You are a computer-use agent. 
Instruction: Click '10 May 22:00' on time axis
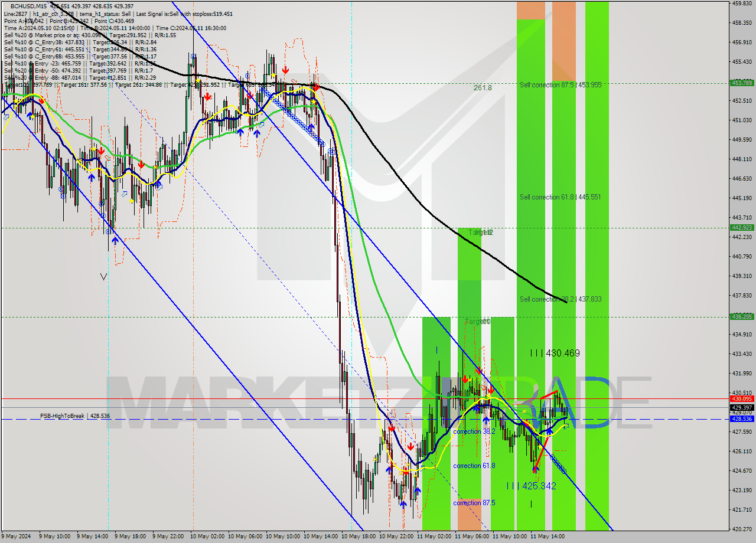tap(396, 537)
